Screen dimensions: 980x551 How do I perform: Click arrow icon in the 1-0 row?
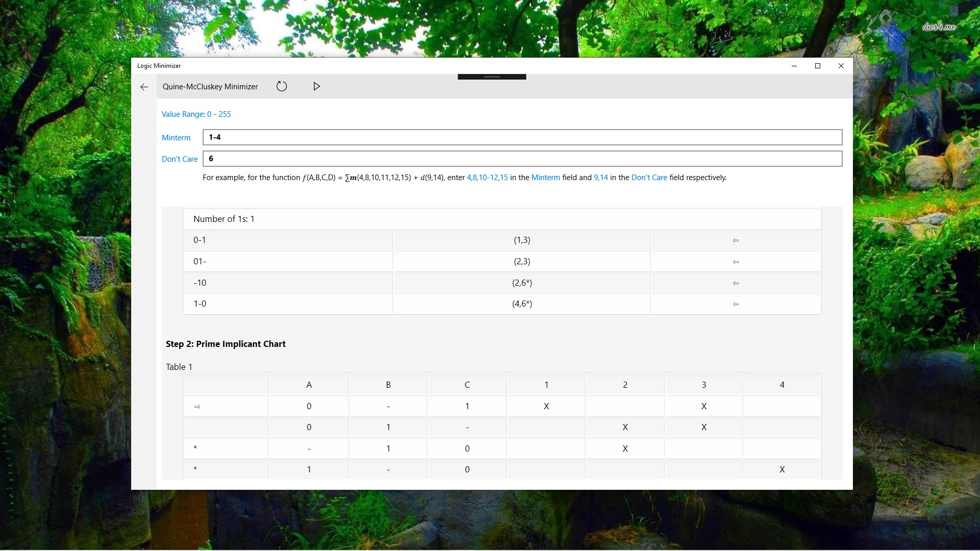click(x=736, y=304)
